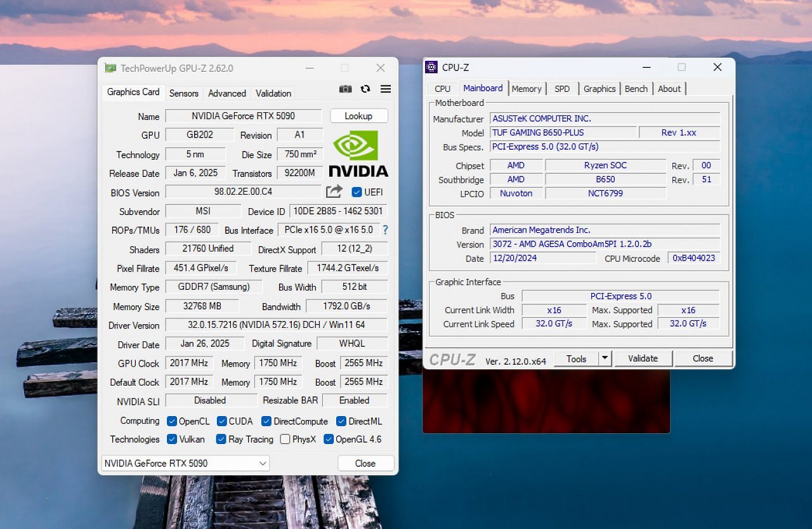The height and width of the screenshot is (529, 812).
Task: Click the GPU-Z refresh icon
Action: point(365,89)
